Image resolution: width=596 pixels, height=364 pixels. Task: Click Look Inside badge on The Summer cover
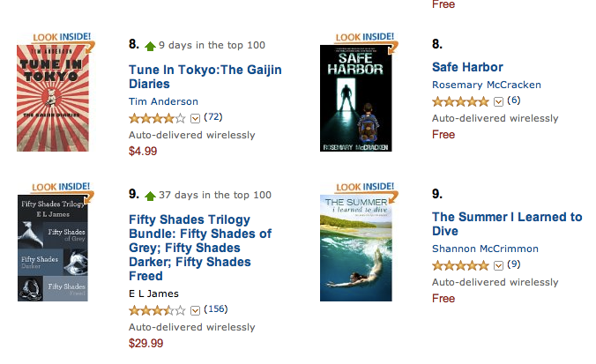(364, 187)
